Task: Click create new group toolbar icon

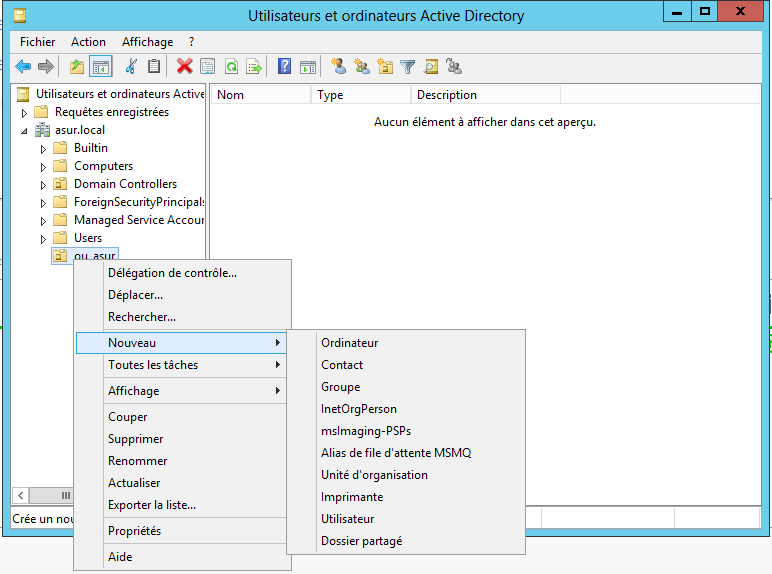Action: point(362,66)
